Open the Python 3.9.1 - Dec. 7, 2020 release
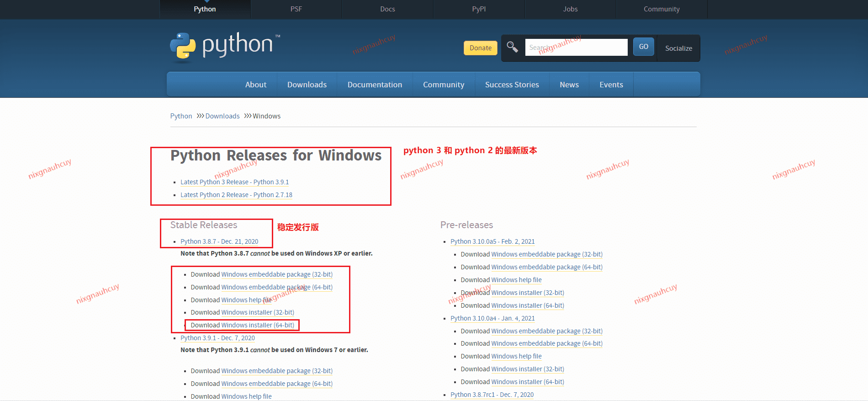This screenshot has height=401, width=868. pos(217,338)
